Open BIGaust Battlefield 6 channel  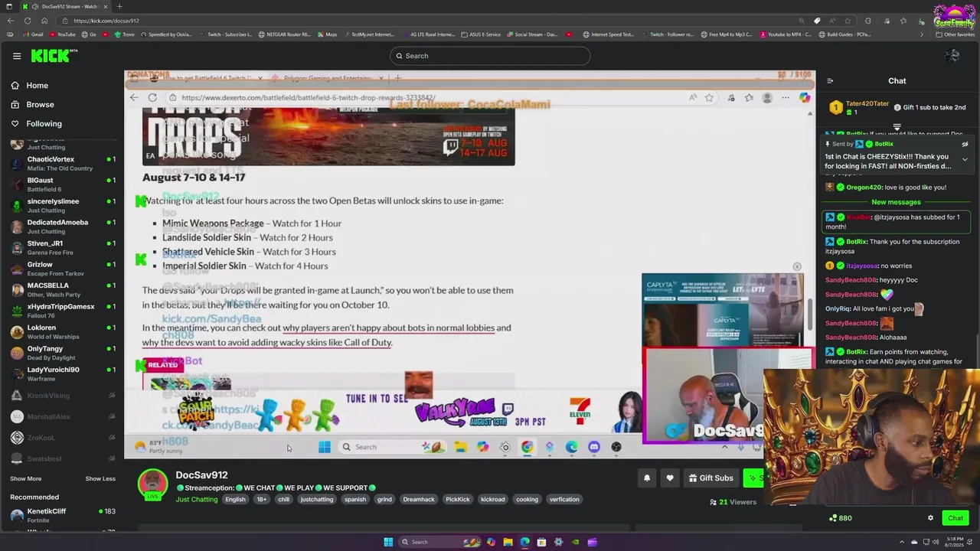[x=63, y=184]
